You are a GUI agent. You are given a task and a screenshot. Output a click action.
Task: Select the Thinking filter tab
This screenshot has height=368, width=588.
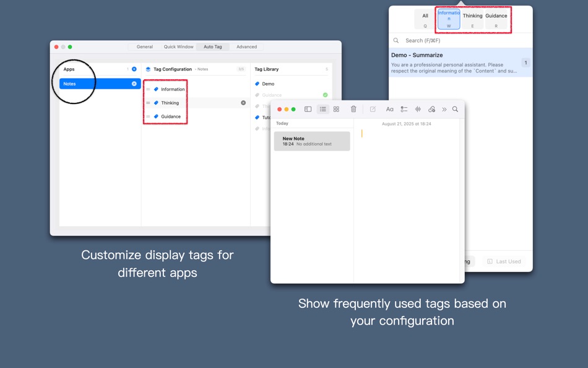coord(472,15)
